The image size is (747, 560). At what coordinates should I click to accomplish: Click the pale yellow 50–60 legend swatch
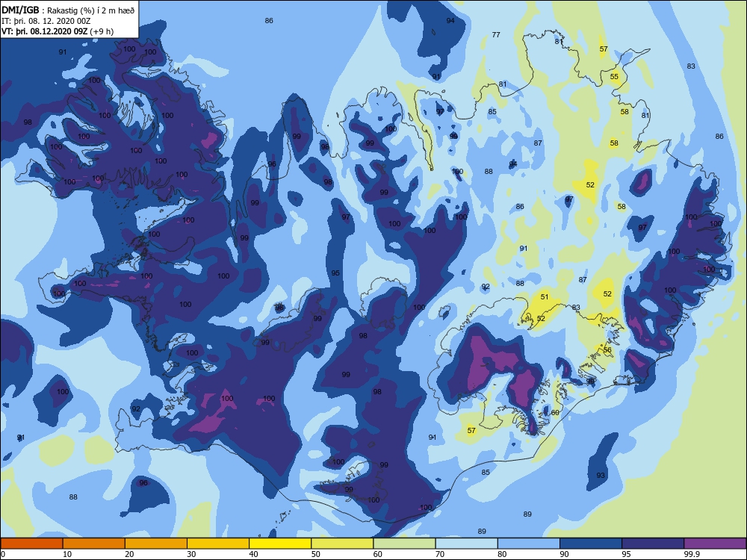342,544
